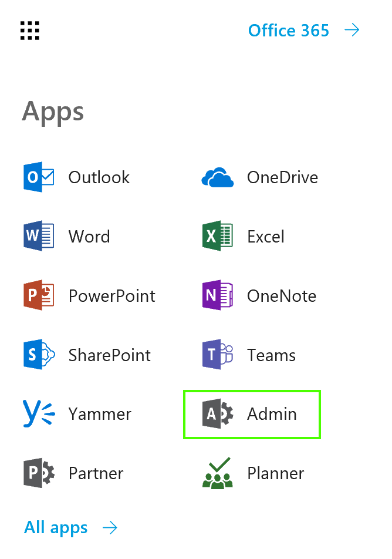The image size is (392, 559).
Task: Open the Yammer app icon
Action: point(39,413)
